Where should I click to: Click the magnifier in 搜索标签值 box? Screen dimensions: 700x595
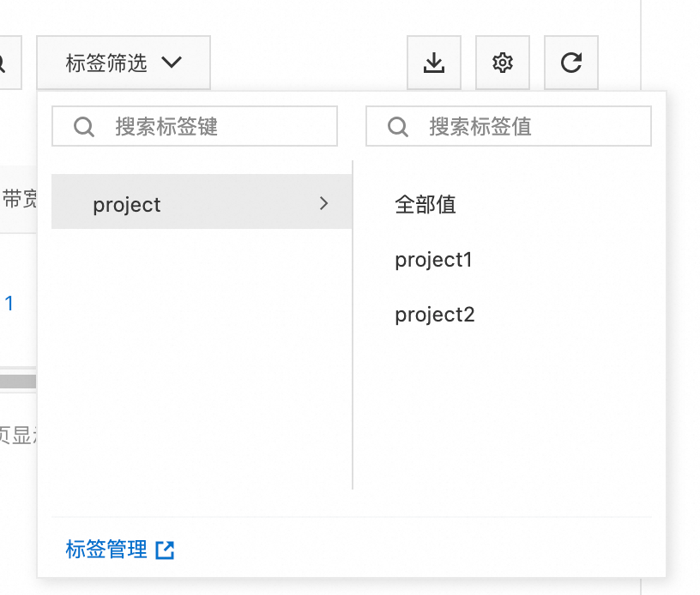(398, 127)
